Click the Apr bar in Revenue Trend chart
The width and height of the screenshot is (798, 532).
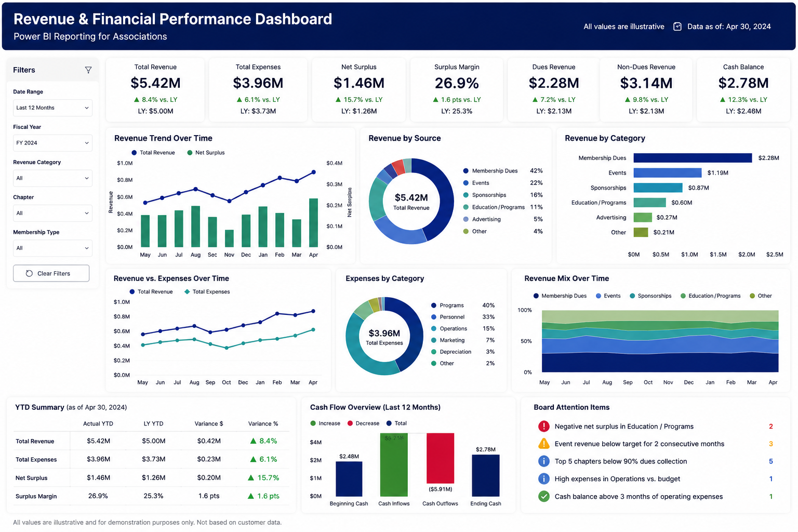pyautogui.click(x=313, y=223)
